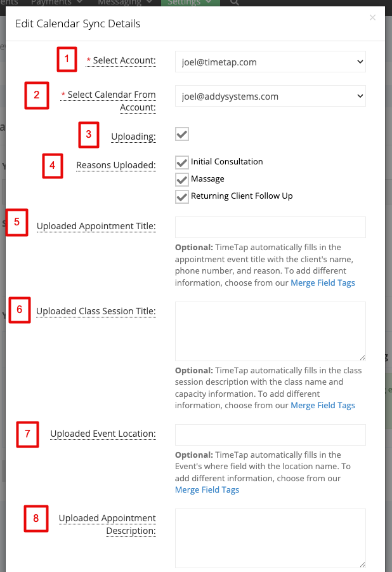
Task: Click the Uploaded Event Location input field
Action: [270, 434]
